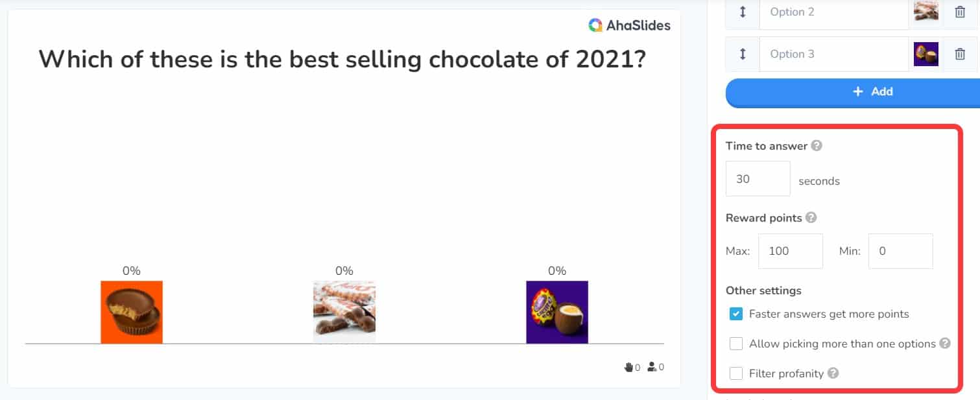Grab the reorder handle for Option 3
Viewport: 980px width, 400px height.
(x=743, y=54)
